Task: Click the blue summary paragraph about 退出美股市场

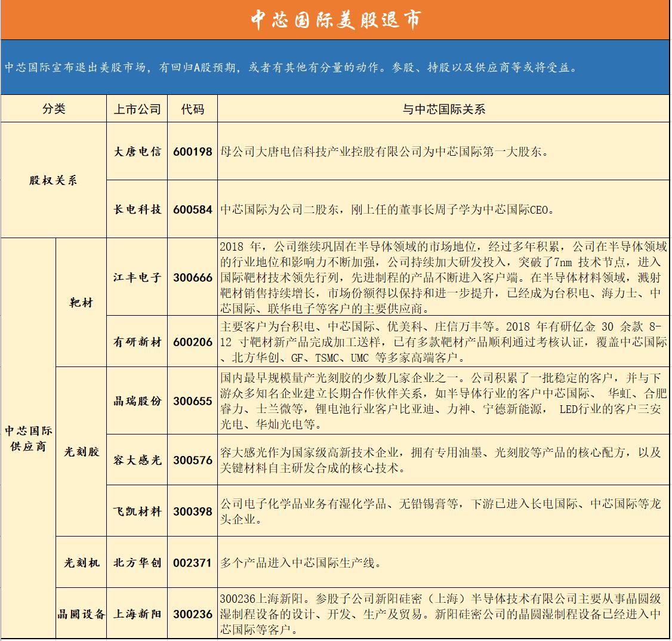Action: tap(291, 67)
